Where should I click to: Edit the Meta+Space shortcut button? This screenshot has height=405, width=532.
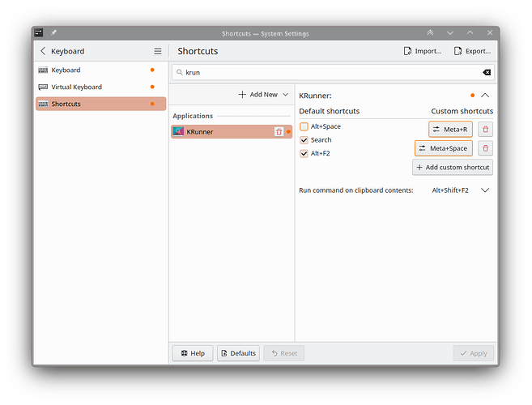click(x=444, y=148)
